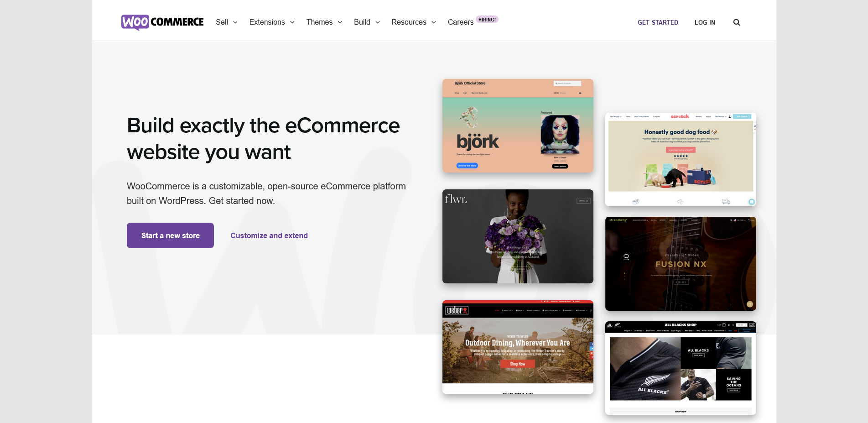Image resolution: width=868 pixels, height=423 pixels.
Task: Open the strandberg Fusion NX thumbnail
Action: (680, 264)
